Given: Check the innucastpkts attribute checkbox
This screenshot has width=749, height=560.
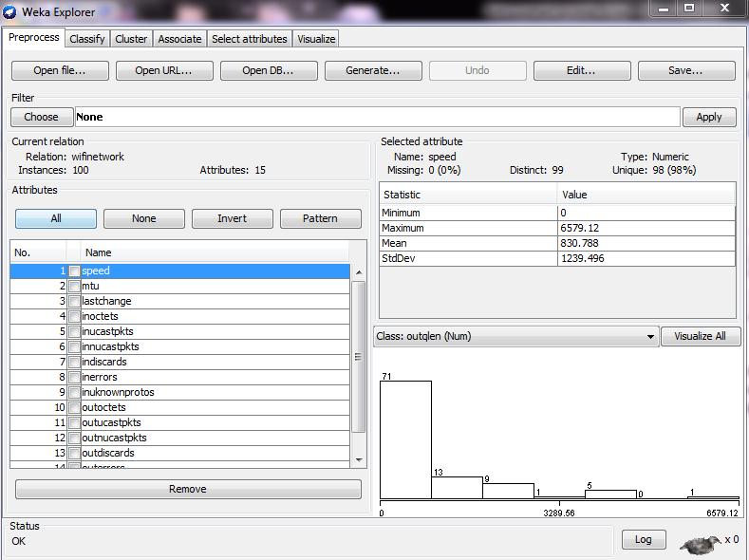Looking at the screenshot, I should (x=74, y=347).
